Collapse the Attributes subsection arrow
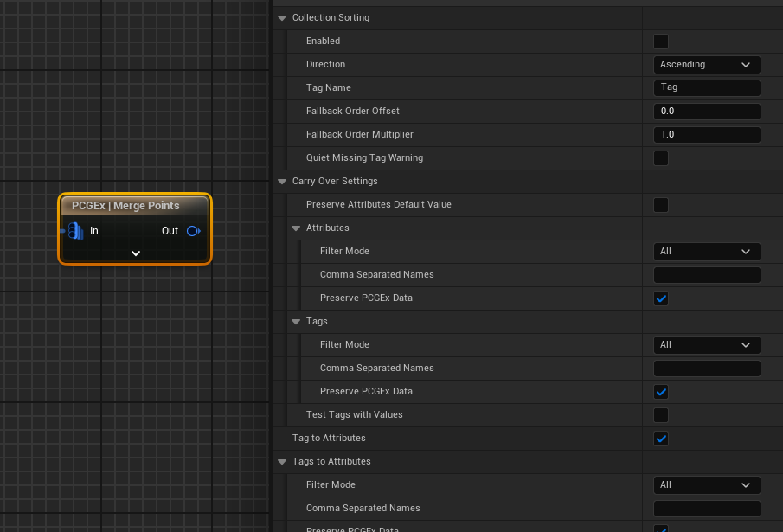Screen dimensions: 783x532 pos(297,228)
